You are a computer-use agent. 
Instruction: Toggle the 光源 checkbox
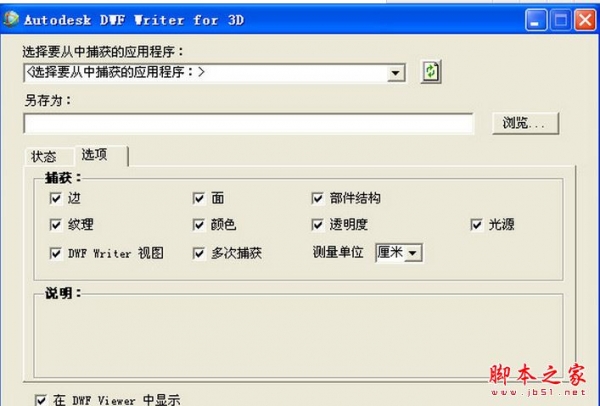[x=476, y=225]
